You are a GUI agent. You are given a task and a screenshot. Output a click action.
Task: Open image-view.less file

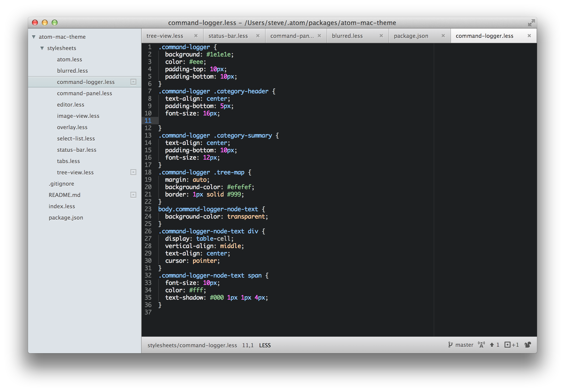point(78,116)
